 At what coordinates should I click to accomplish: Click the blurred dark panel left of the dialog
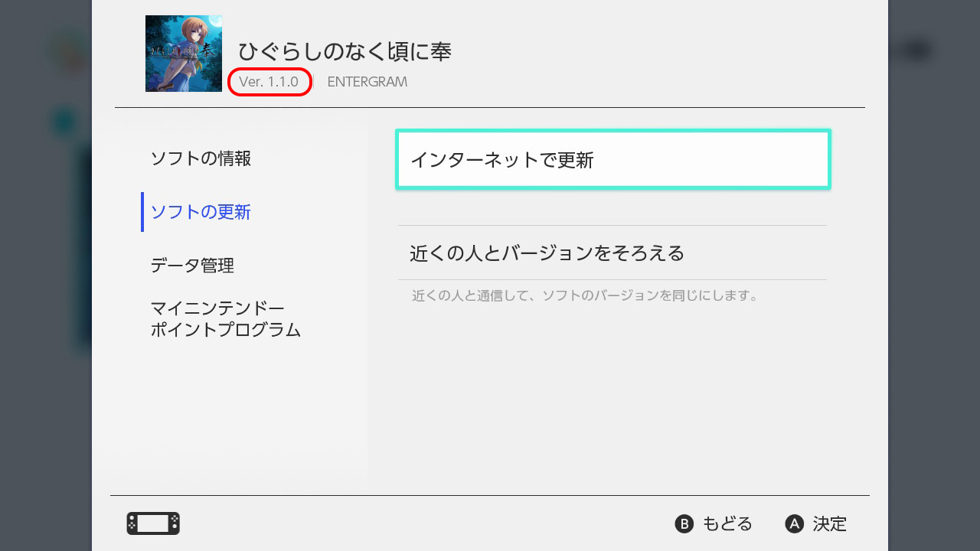[x=83, y=245]
